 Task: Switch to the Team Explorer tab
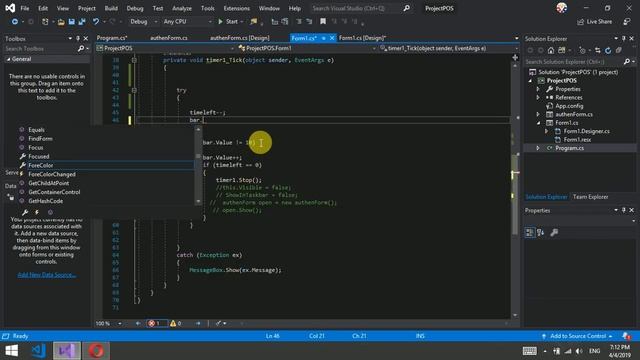tap(591, 197)
